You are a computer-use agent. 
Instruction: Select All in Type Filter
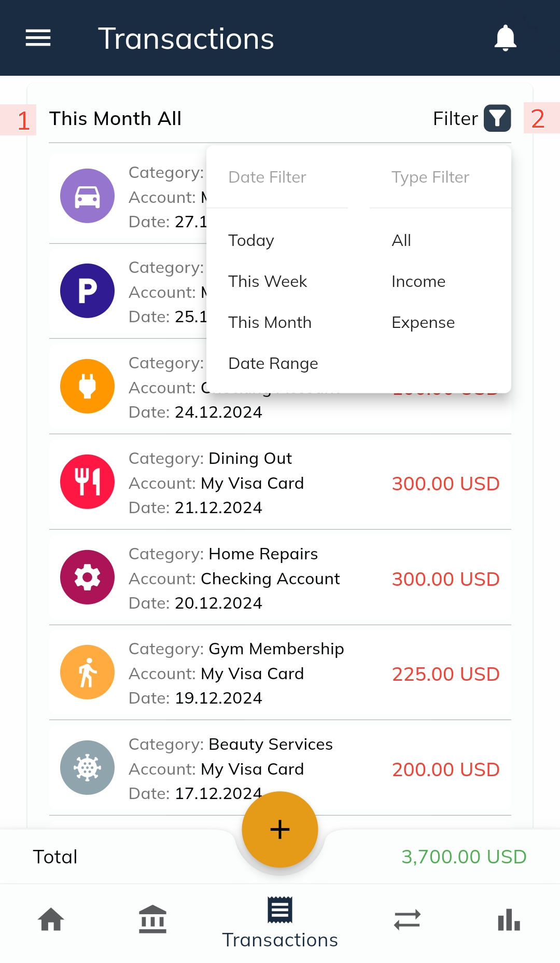(401, 240)
